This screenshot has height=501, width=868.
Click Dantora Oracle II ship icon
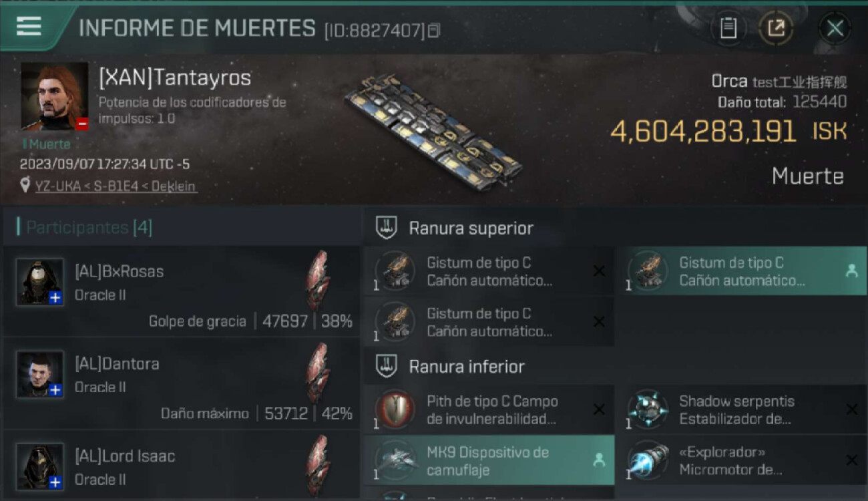[318, 373]
